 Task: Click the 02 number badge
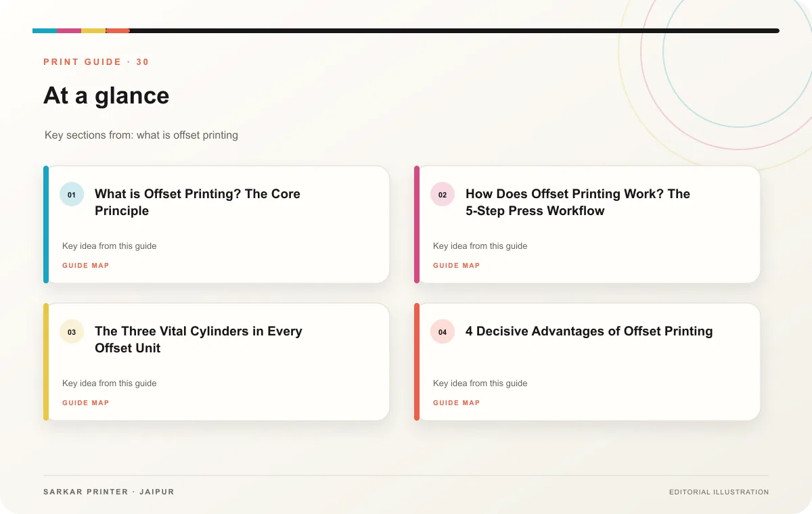coord(443,195)
